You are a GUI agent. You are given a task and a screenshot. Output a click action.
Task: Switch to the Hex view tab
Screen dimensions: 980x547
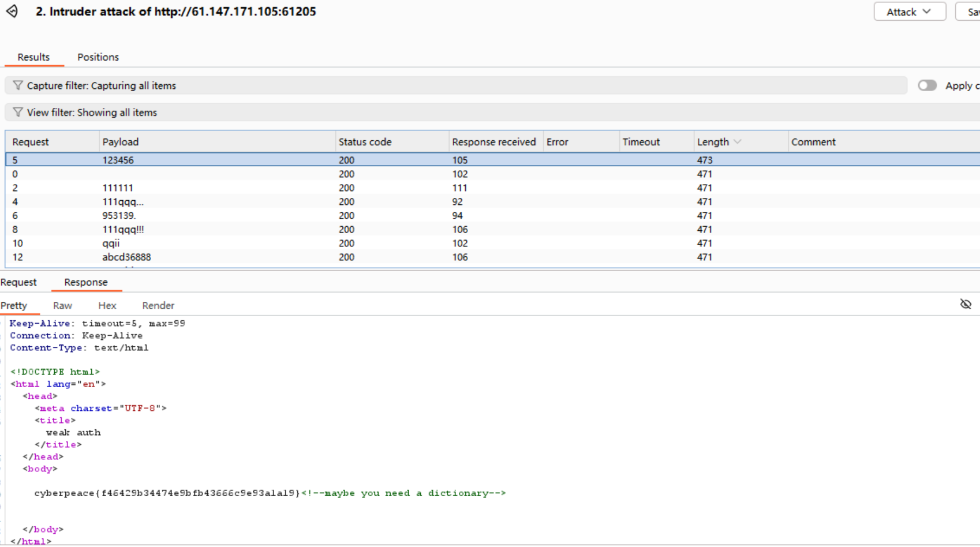107,305
